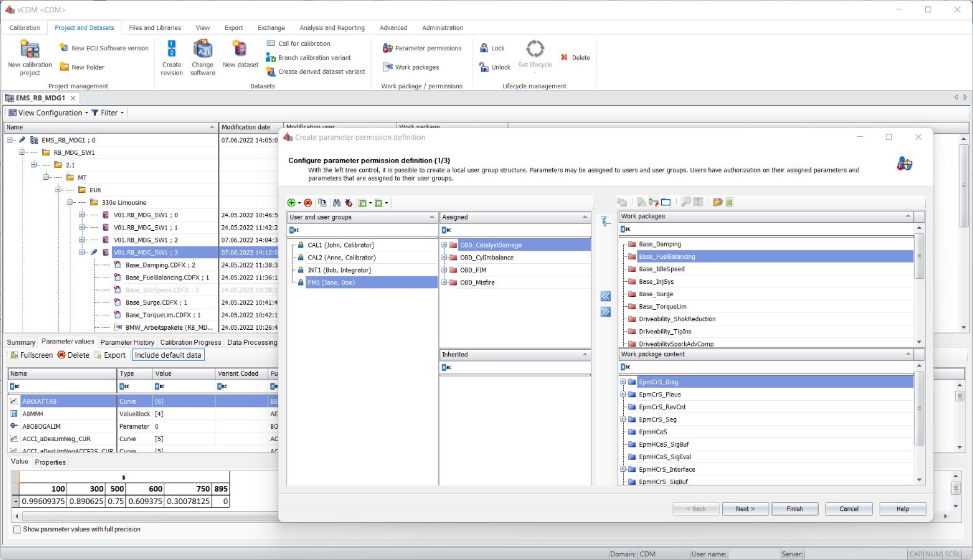Screen dimensions: 973x560
Task: Expand V01.RB_MDG_SW1 ; 0 tree node
Action: click(82, 215)
